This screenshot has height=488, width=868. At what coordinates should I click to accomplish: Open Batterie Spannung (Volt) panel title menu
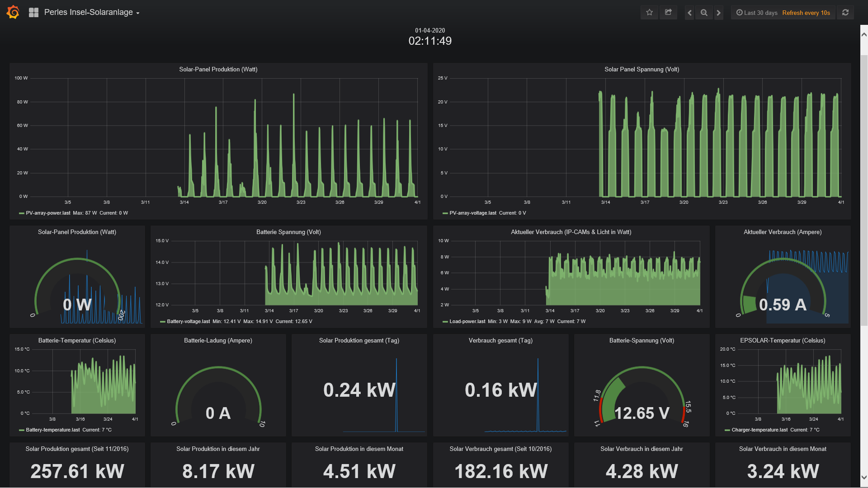tap(288, 232)
